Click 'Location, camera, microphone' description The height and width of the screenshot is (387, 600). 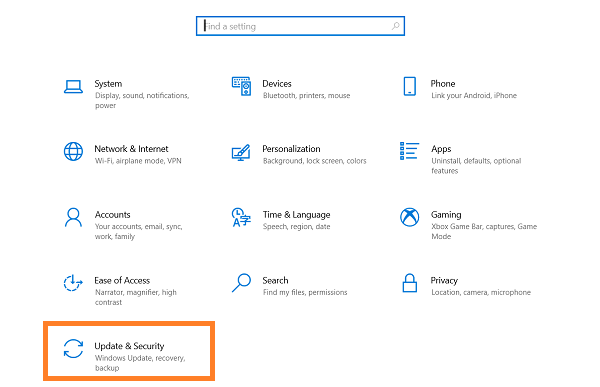tap(481, 292)
